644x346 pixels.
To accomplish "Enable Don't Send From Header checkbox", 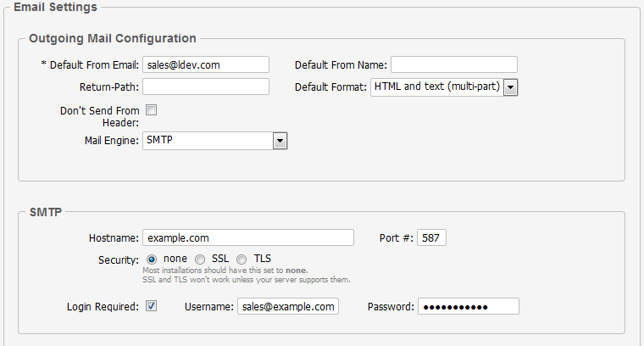I will pyautogui.click(x=152, y=110).
